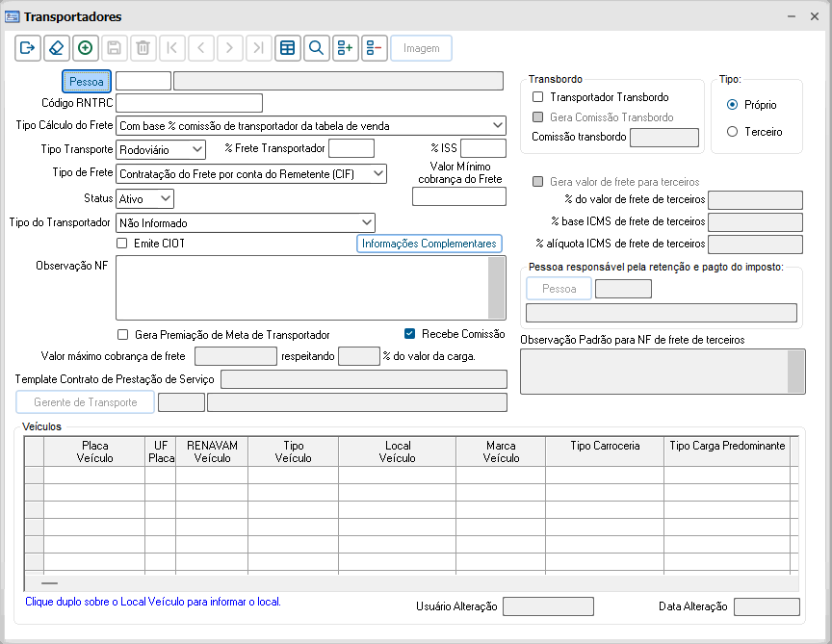832x644 pixels.
Task: Click the remove-row list icon with minus
Action: pyautogui.click(x=374, y=48)
